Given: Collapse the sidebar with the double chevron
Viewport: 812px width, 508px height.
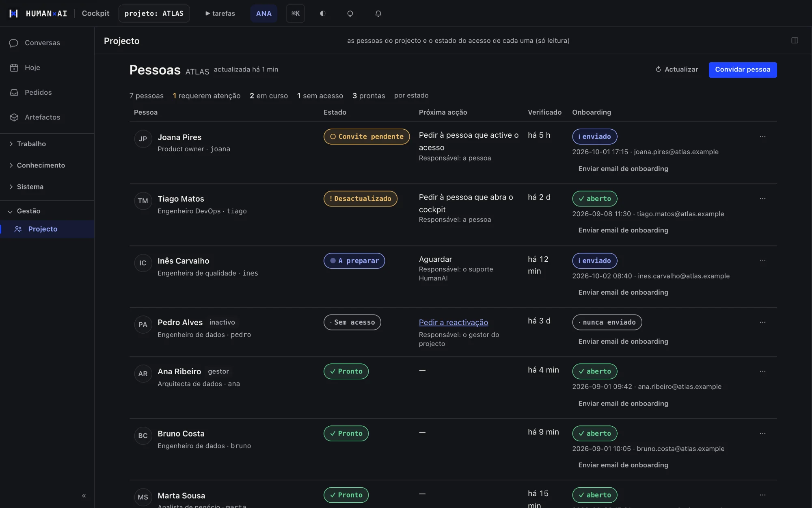Looking at the screenshot, I should tap(84, 495).
